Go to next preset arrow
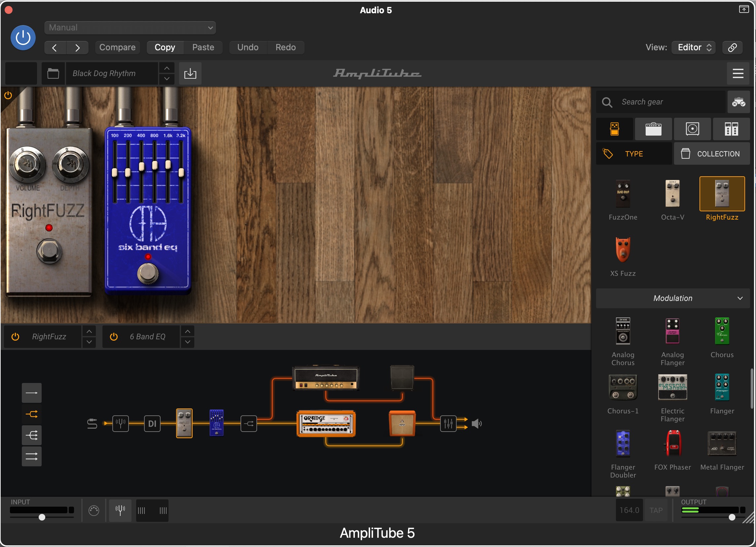756x547 pixels. pyautogui.click(x=77, y=47)
